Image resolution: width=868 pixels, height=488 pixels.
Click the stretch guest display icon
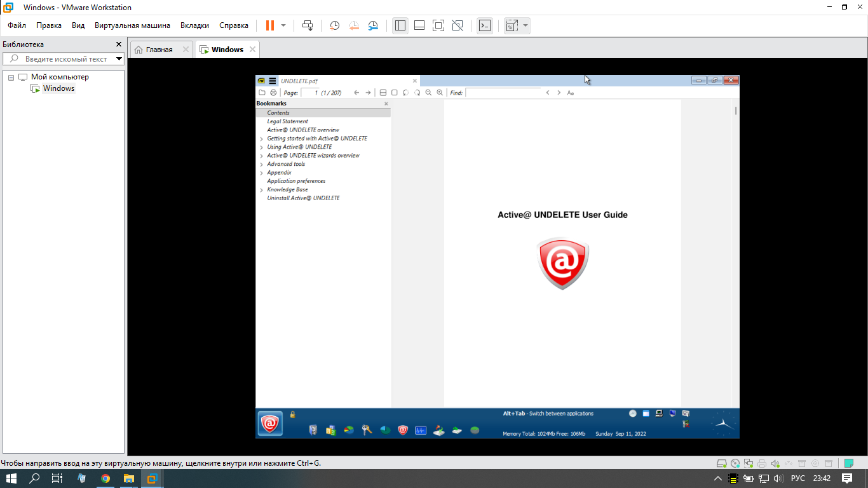[x=512, y=25]
